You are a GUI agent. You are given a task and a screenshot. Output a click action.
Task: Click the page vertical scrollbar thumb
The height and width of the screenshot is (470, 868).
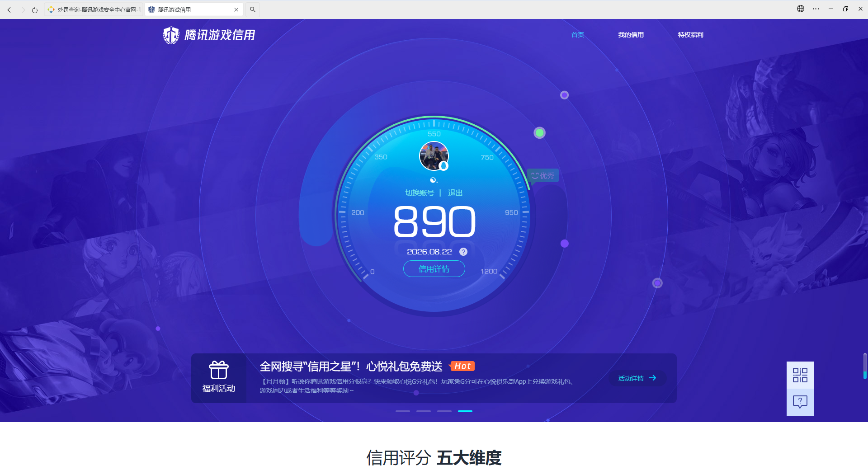[865, 366]
